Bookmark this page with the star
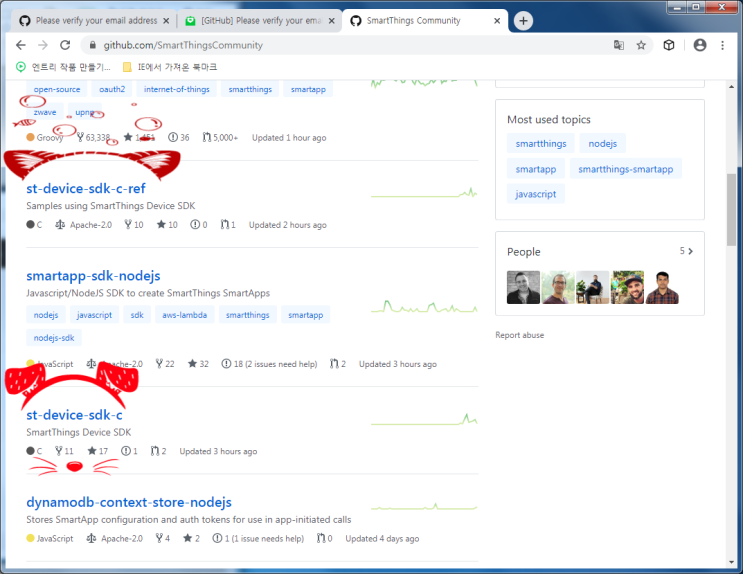This screenshot has height=574, width=743. tap(641, 45)
